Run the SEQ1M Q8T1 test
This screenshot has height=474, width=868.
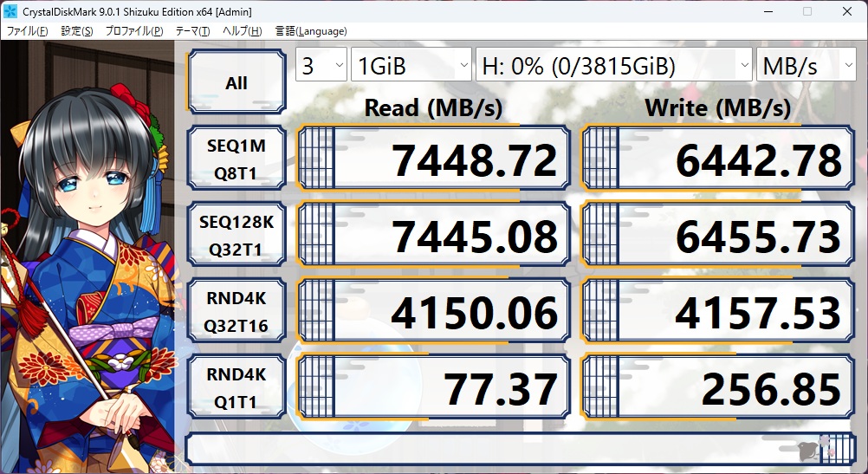[236, 159]
